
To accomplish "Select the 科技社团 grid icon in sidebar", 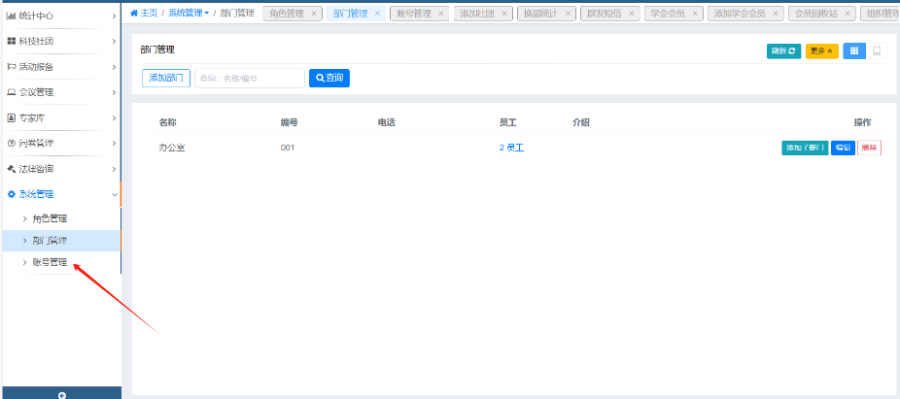I will tap(10, 41).
